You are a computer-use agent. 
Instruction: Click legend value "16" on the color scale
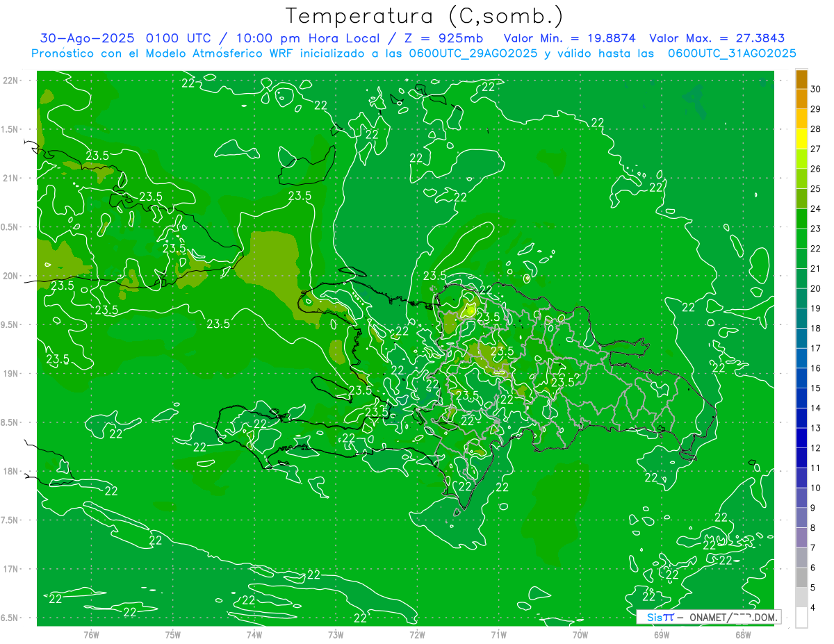(816, 368)
